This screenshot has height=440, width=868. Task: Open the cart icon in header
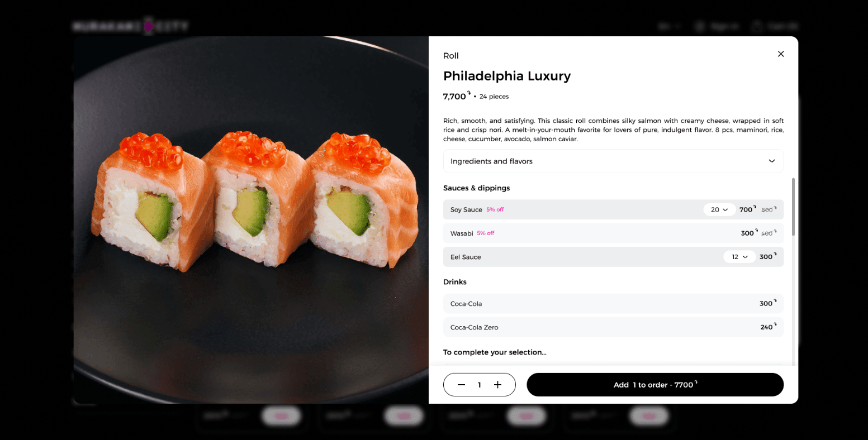(757, 26)
